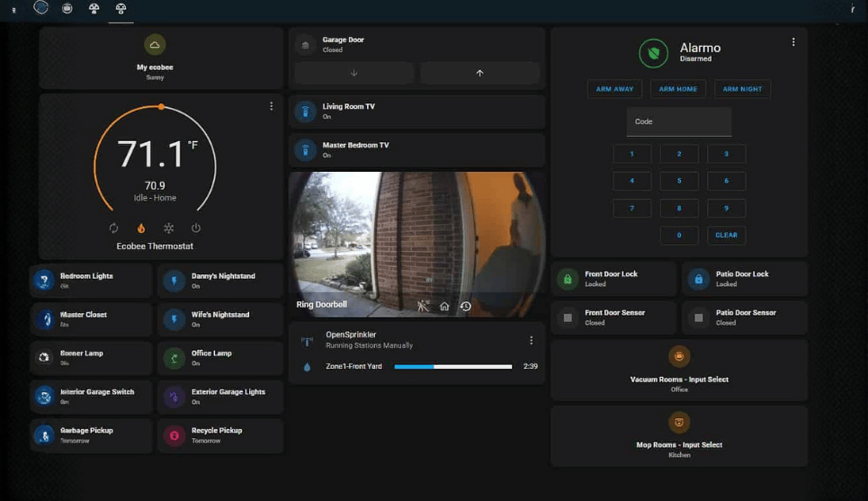Open Garbage Pickup entity icon

[x=44, y=435]
